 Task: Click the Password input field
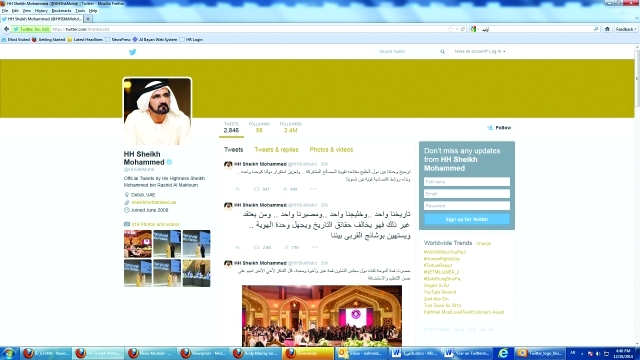point(467,206)
